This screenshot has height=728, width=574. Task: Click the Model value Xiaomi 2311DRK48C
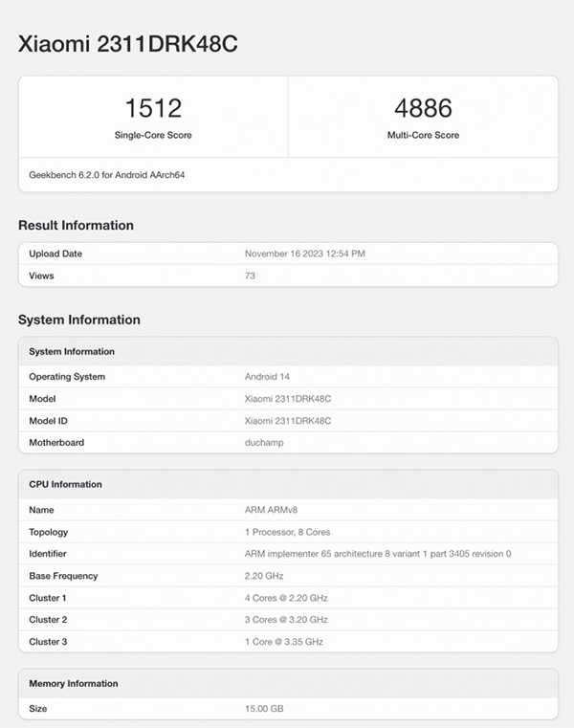tap(288, 399)
